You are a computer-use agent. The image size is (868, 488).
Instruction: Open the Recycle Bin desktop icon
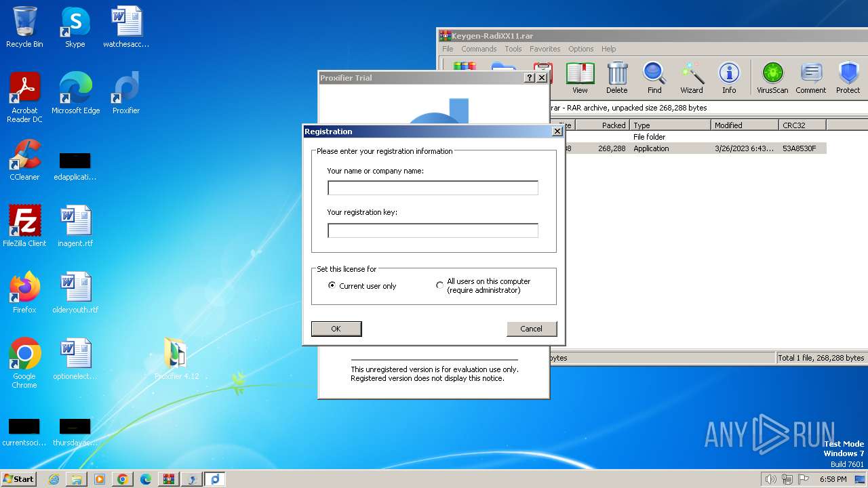pyautogui.click(x=24, y=27)
